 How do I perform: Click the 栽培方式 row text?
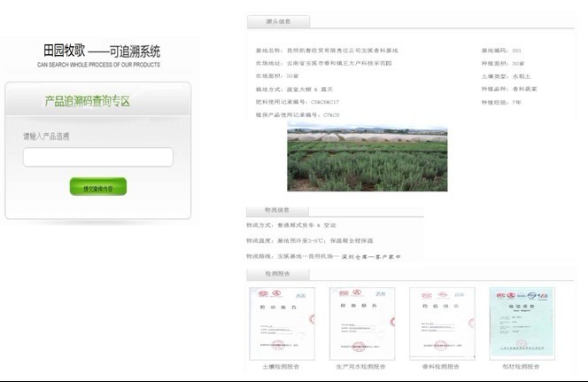[x=294, y=90]
